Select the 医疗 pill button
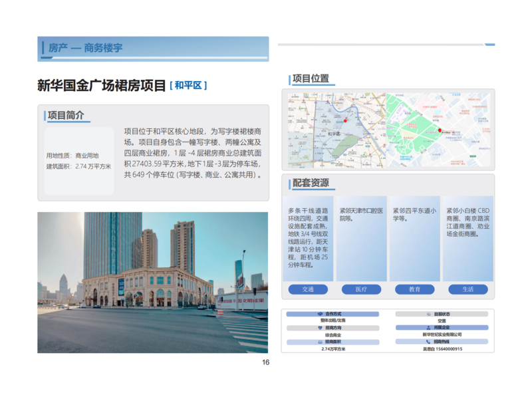 click(x=361, y=289)
